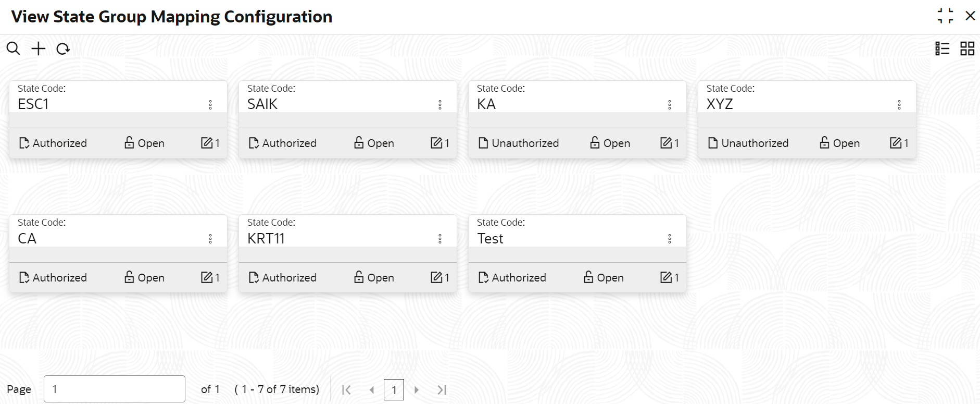Open the ESC1 card options menu

coord(210,105)
